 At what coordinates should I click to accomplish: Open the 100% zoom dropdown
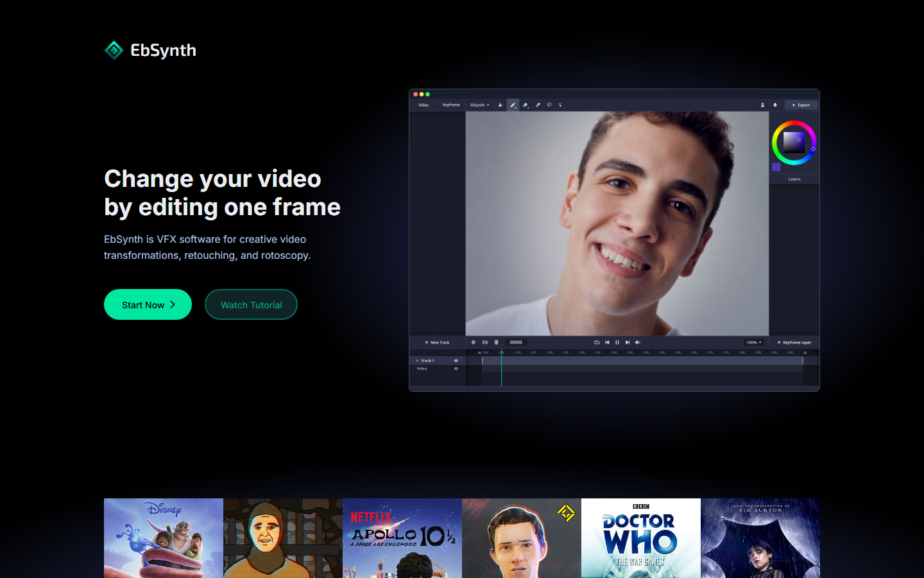pos(754,342)
